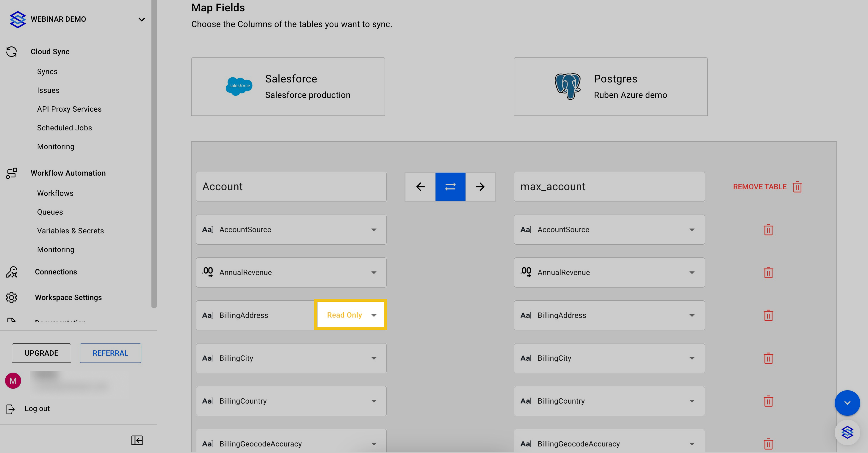868x453 pixels.
Task: Click the Log out icon
Action: pos(11,409)
